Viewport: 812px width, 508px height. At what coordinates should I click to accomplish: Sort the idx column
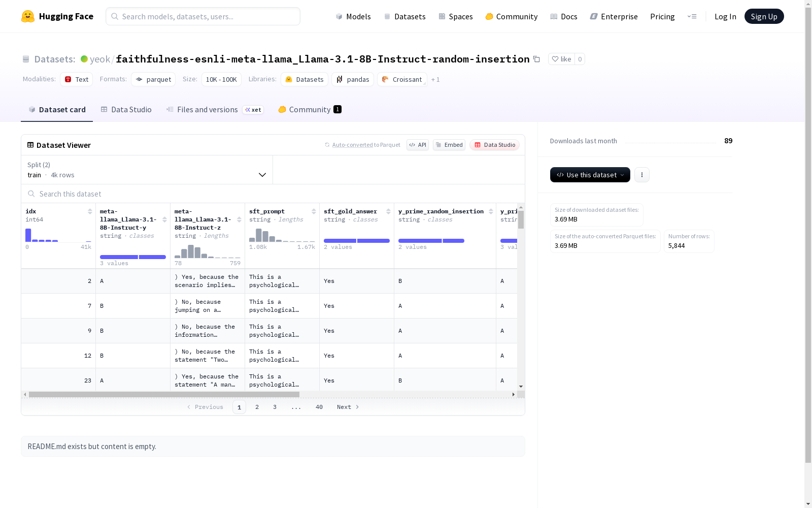(x=90, y=211)
